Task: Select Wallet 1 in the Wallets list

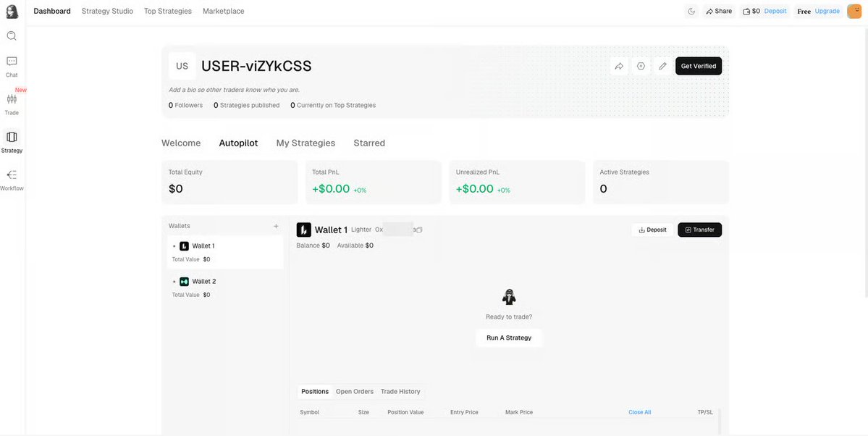Action: tap(225, 253)
